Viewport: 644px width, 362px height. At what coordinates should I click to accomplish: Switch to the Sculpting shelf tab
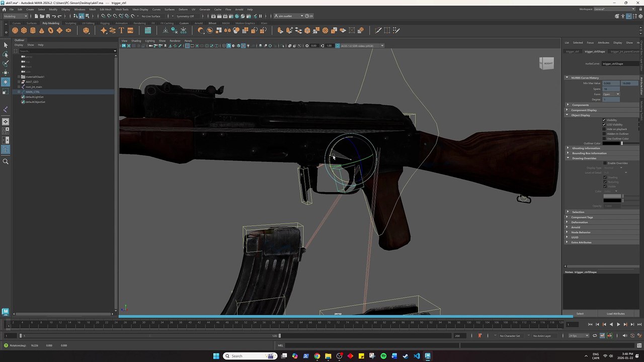coord(70,23)
